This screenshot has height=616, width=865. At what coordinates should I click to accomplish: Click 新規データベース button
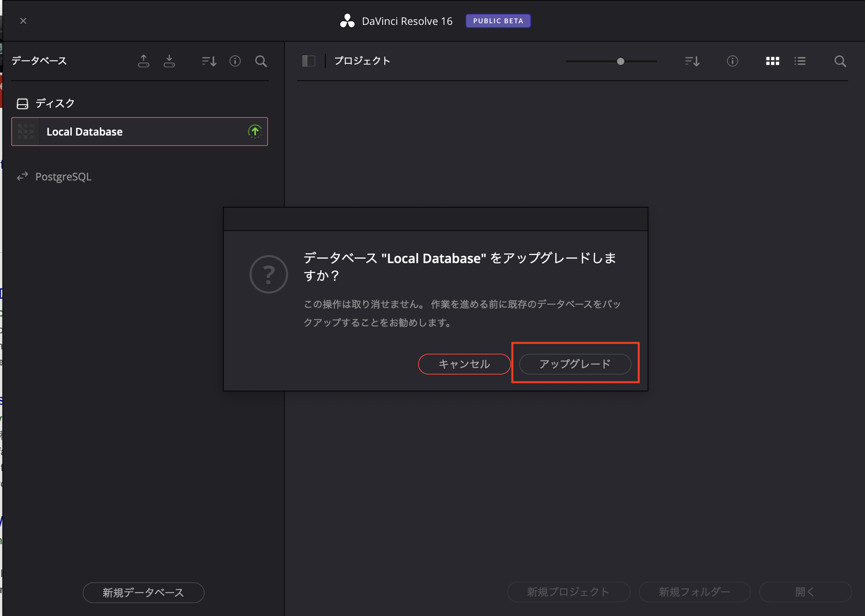coord(143,592)
